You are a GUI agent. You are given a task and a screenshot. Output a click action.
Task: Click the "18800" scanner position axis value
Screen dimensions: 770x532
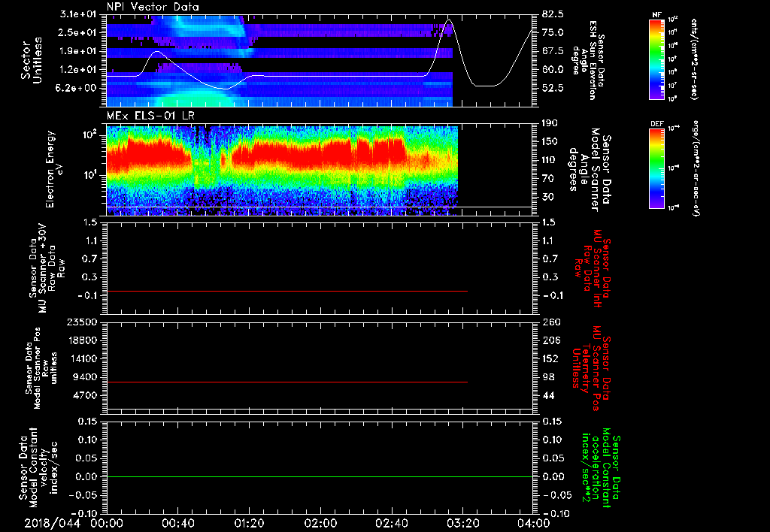point(81,340)
